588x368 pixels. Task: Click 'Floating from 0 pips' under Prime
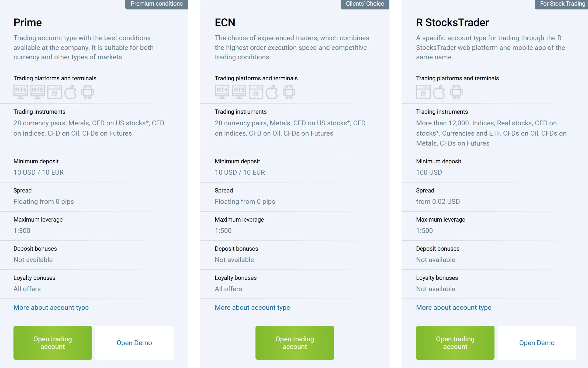[44, 201]
